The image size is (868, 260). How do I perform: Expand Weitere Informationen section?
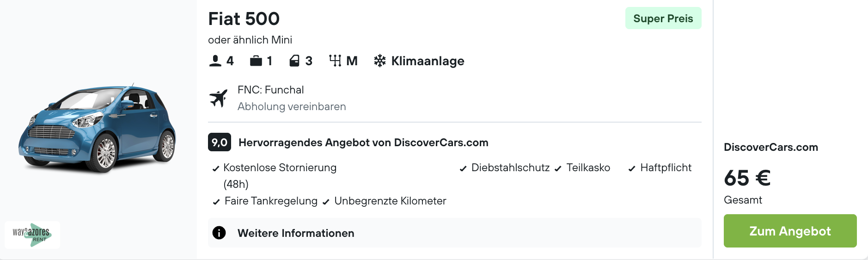click(296, 233)
